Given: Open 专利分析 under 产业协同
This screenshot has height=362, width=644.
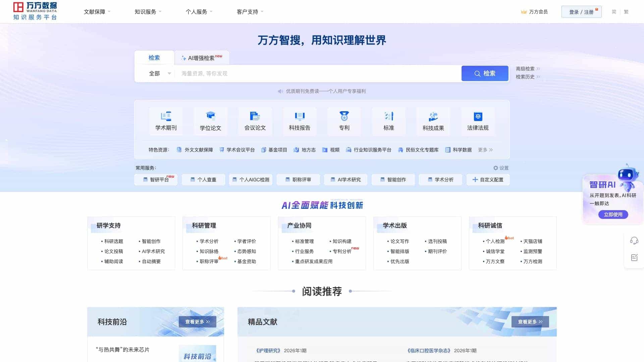Looking at the screenshot, I should (x=342, y=251).
